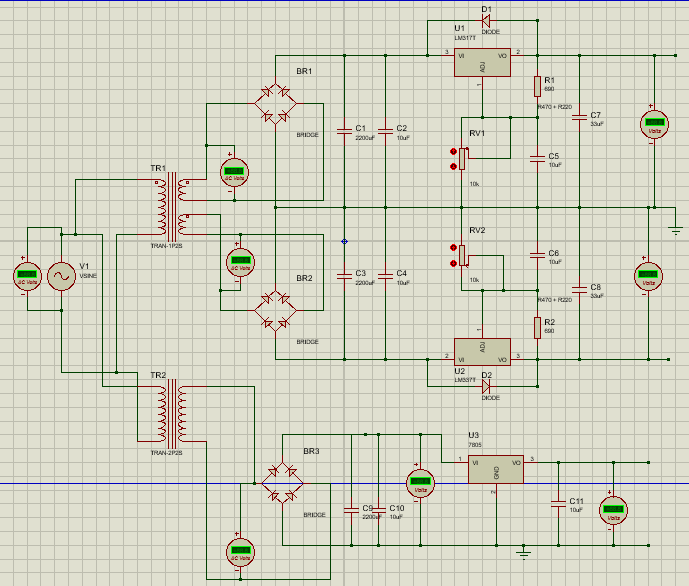Viewport: 689px width, 586px height.
Task: Click RV2 lower red adjust button
Action: 453,263
